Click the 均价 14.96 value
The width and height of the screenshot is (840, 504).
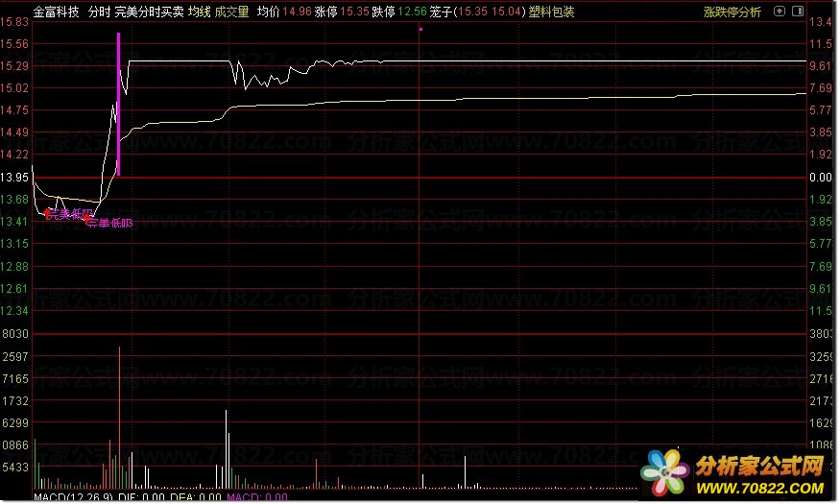[284, 12]
